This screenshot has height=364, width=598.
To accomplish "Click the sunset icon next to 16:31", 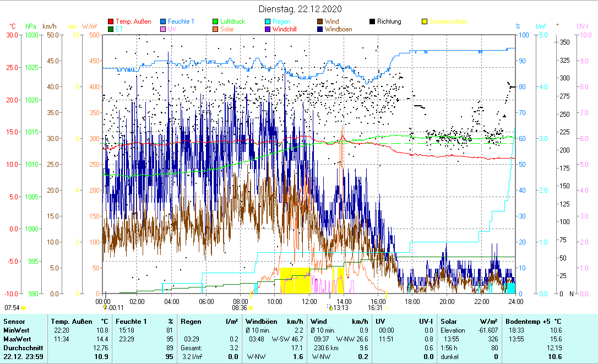I will click(387, 308).
